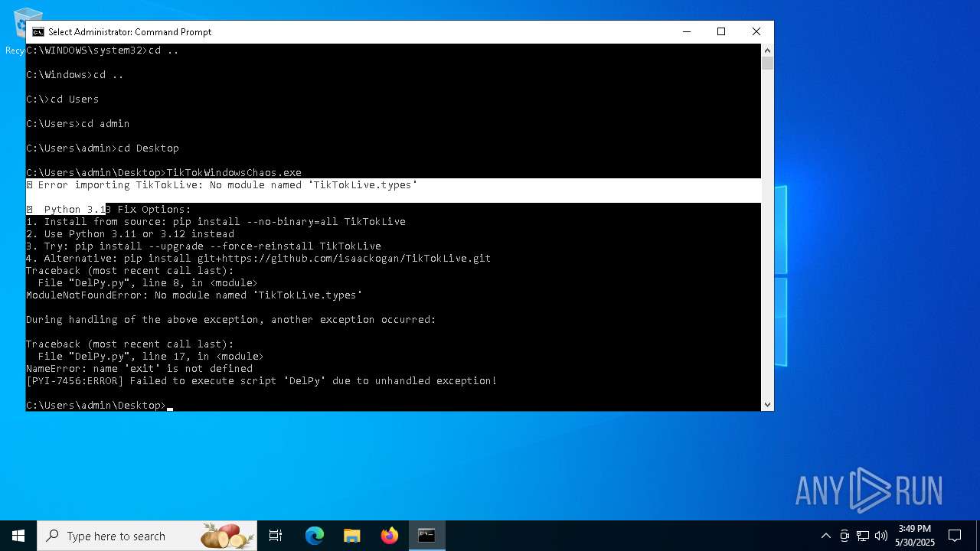Image resolution: width=980 pixels, height=551 pixels.
Task: Launch Firefox from the taskbar
Action: (389, 536)
